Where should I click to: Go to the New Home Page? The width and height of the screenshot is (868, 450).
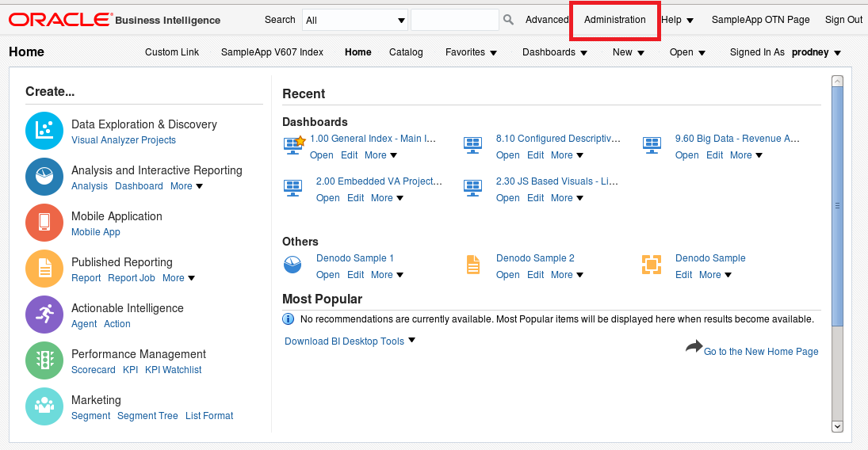coord(761,352)
